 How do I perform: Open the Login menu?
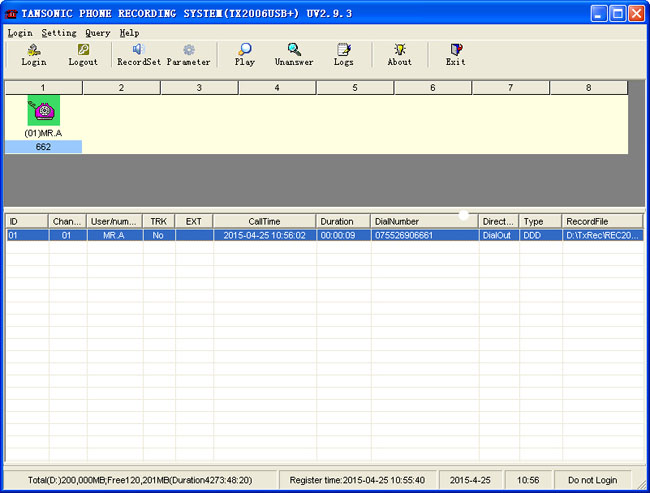(x=20, y=33)
